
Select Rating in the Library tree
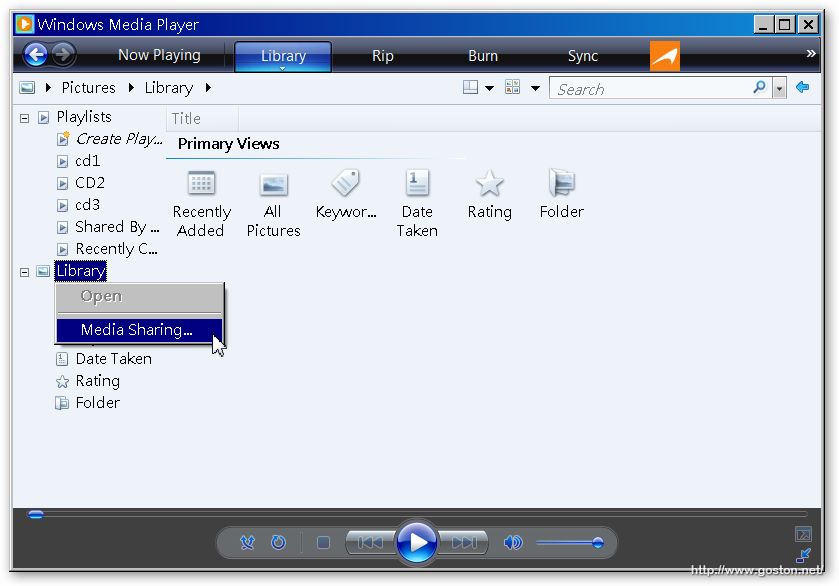[97, 381]
